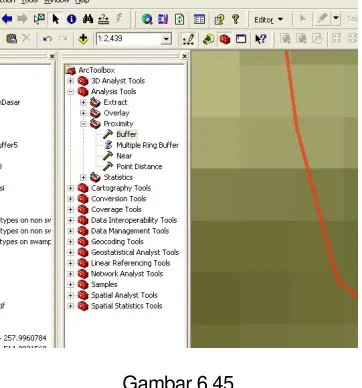Select the black arrow Select Elements tool
The height and width of the screenshot is (388, 362).
[x=55, y=19]
